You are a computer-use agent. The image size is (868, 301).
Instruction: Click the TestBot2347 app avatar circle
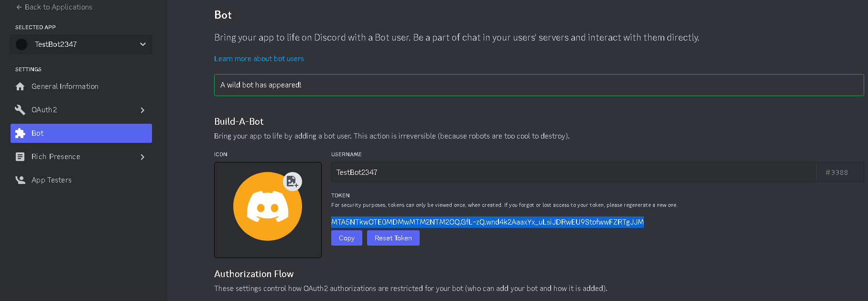tap(22, 44)
